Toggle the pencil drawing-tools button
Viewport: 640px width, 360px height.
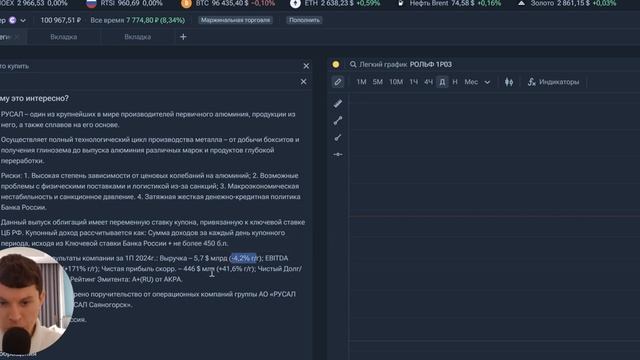[x=338, y=82]
